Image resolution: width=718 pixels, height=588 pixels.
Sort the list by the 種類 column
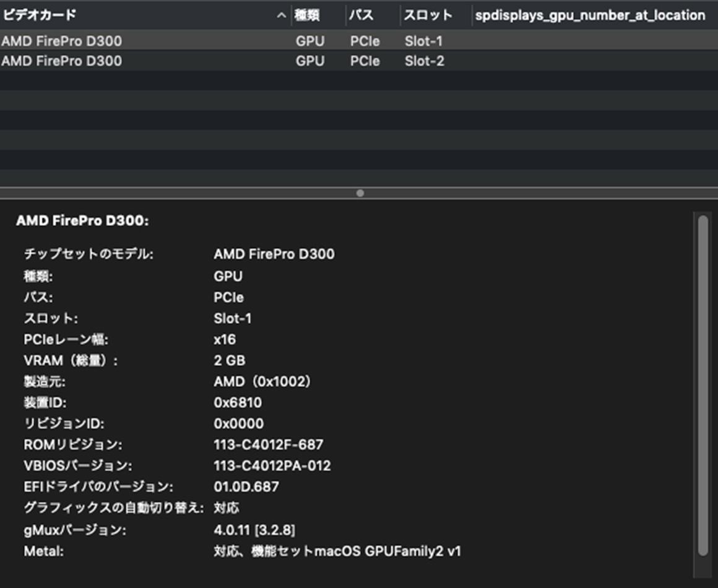pos(307,15)
